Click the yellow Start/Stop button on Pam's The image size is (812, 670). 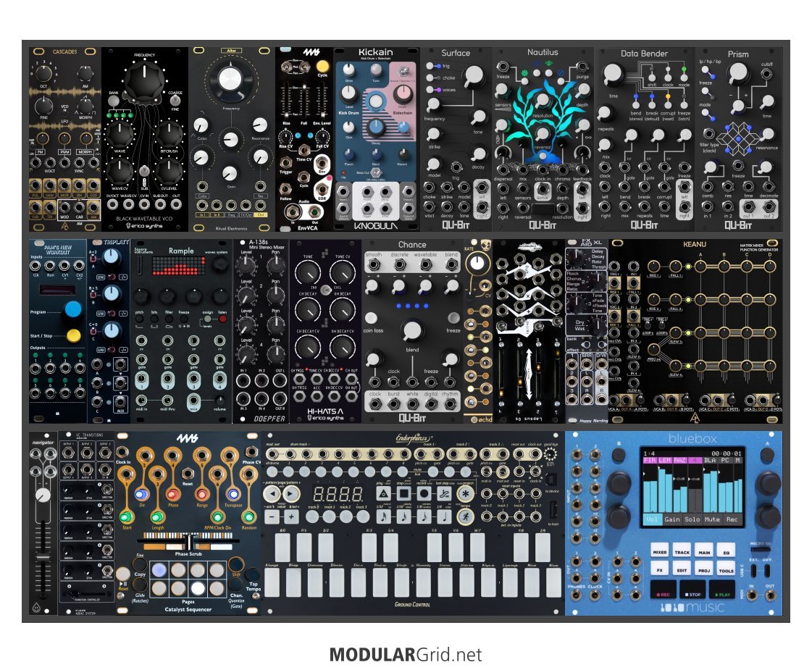(x=74, y=335)
